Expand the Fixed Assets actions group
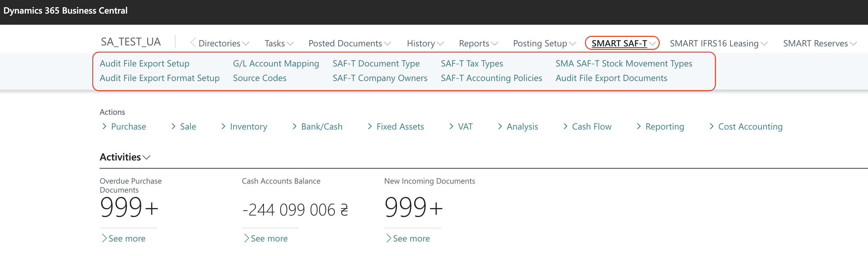 396,126
